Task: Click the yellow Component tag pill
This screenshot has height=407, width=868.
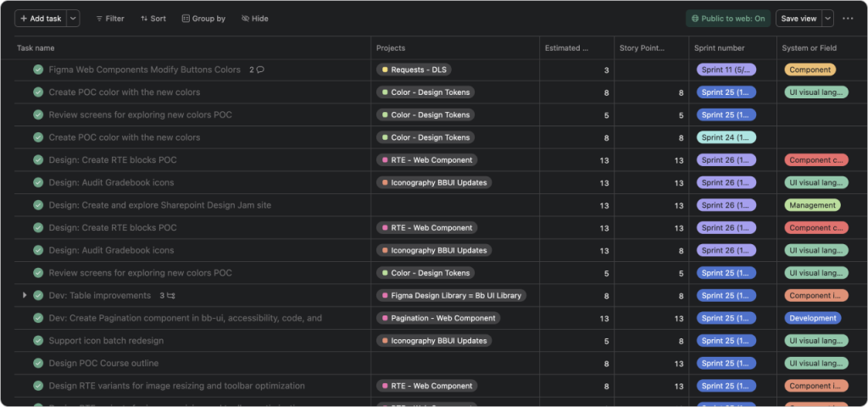Action: point(810,70)
